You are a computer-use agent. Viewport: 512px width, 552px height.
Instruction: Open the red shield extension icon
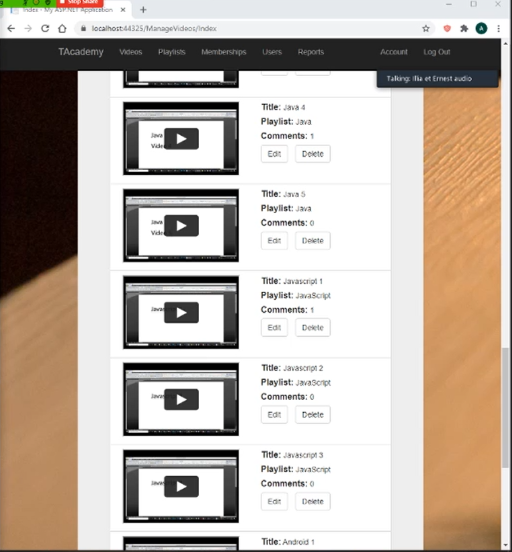click(447, 29)
